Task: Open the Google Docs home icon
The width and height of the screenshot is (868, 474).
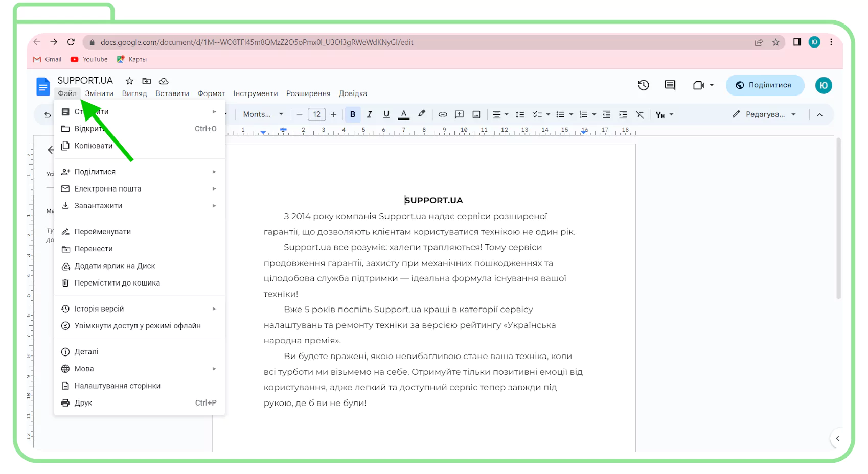Action: coord(43,86)
